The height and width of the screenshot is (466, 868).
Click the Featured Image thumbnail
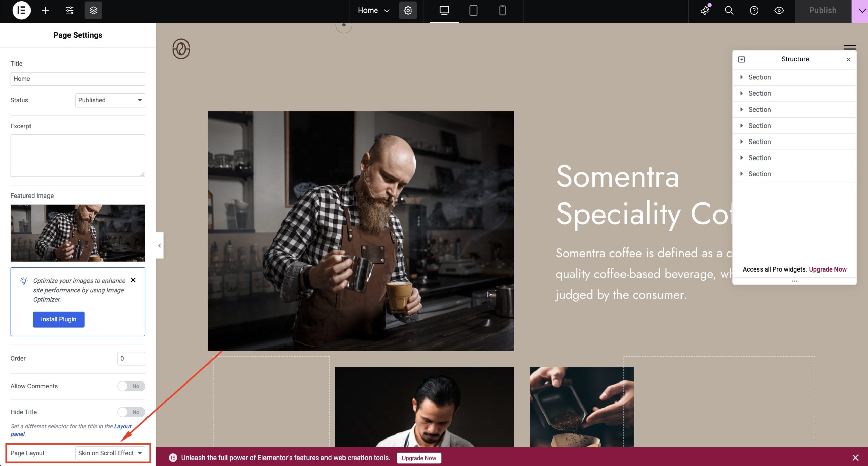click(78, 233)
